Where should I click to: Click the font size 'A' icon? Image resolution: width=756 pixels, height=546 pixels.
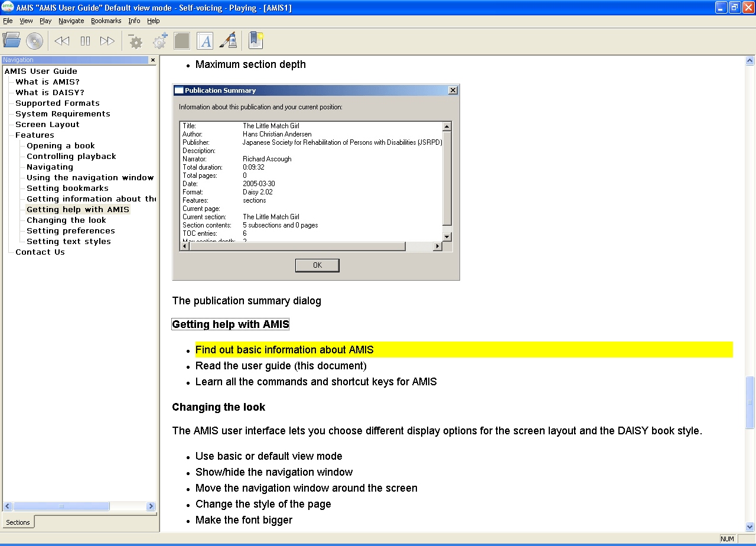(205, 41)
